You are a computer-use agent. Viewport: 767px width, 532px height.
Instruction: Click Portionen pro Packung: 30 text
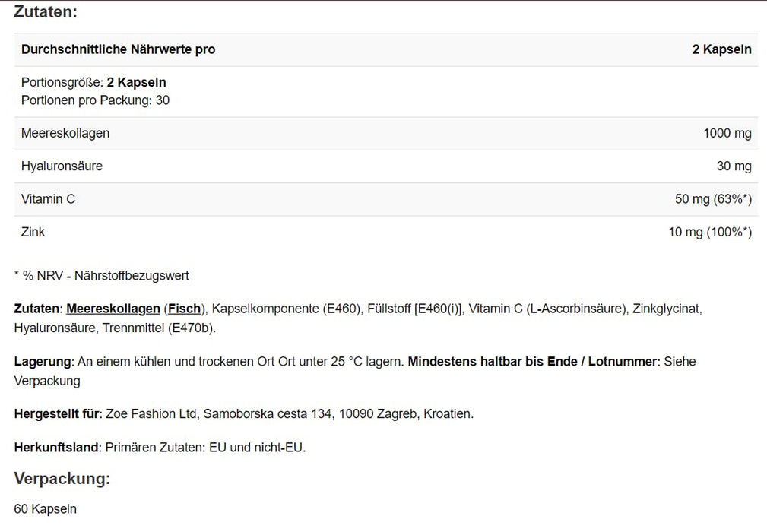pyautogui.click(x=95, y=100)
